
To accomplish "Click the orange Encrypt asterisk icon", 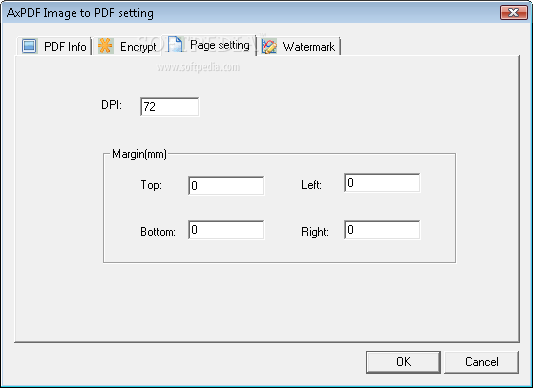I will click(x=105, y=46).
